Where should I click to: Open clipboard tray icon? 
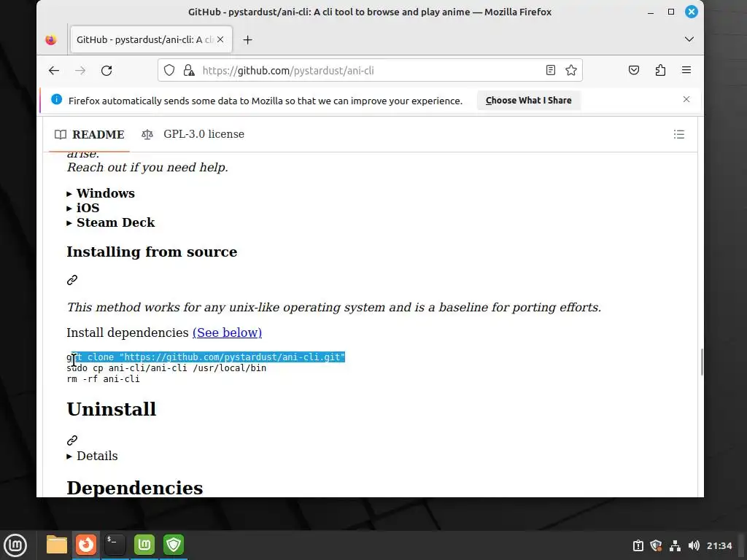pyautogui.click(x=638, y=545)
